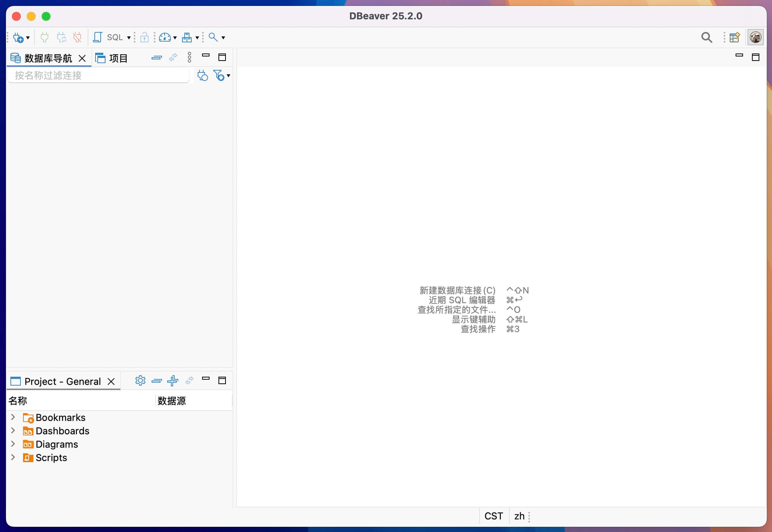The height and width of the screenshot is (532, 772).
Task: Click the funnel filter settings icon
Action: pyautogui.click(x=219, y=75)
